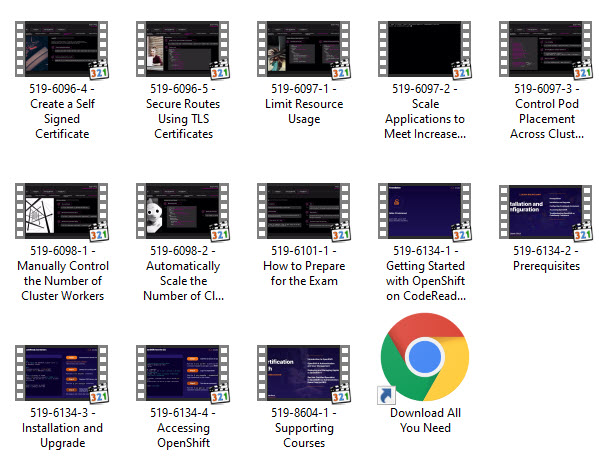
Task: Select the 519-6096-4 Create a Self Signed Certificate video
Action: point(62,49)
